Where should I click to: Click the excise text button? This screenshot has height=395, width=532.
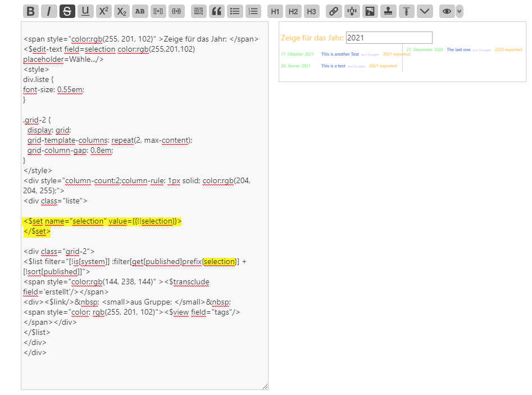click(x=352, y=11)
